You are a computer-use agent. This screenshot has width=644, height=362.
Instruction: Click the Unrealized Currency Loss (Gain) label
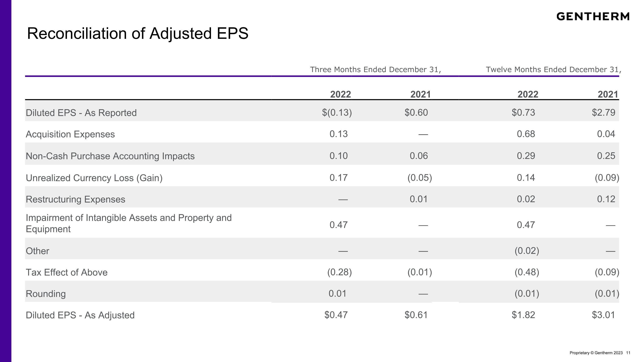[x=94, y=178]
